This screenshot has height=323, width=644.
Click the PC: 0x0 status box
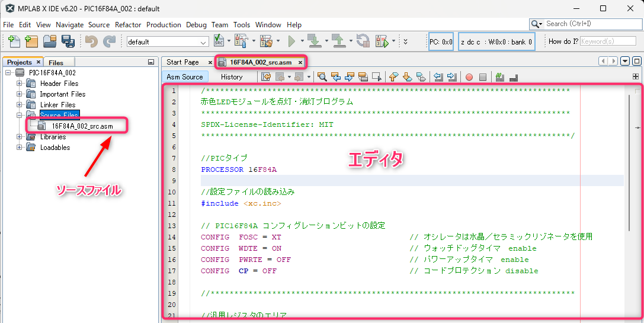[x=441, y=41]
